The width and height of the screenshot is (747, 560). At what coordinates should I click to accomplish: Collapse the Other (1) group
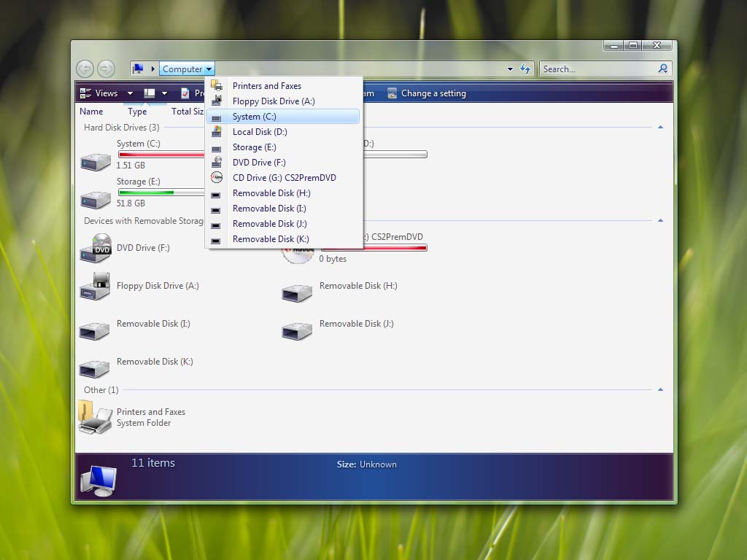click(x=660, y=389)
